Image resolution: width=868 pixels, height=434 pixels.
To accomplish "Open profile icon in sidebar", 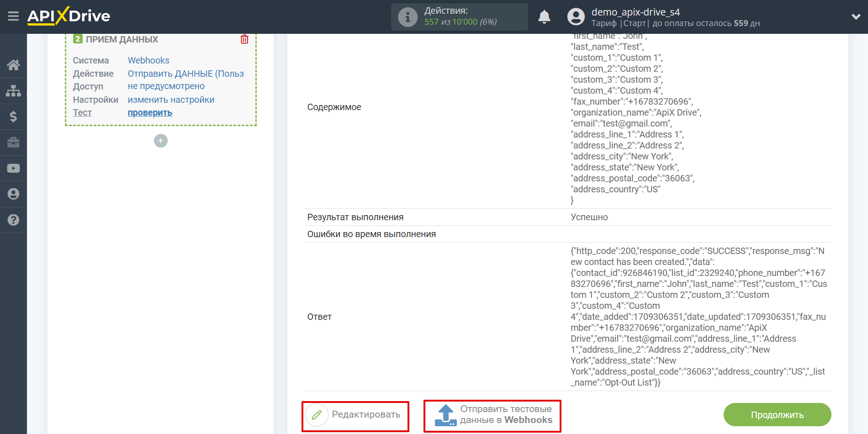I will [x=13, y=194].
